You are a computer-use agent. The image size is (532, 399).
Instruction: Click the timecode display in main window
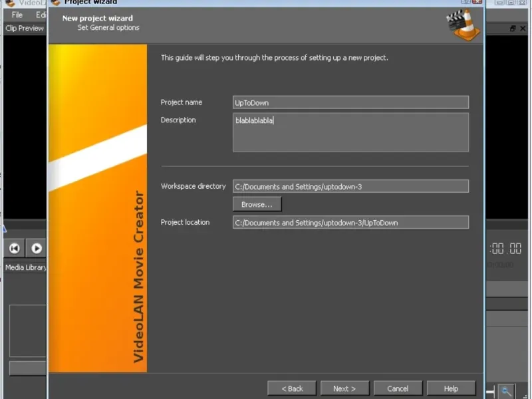coord(505,248)
